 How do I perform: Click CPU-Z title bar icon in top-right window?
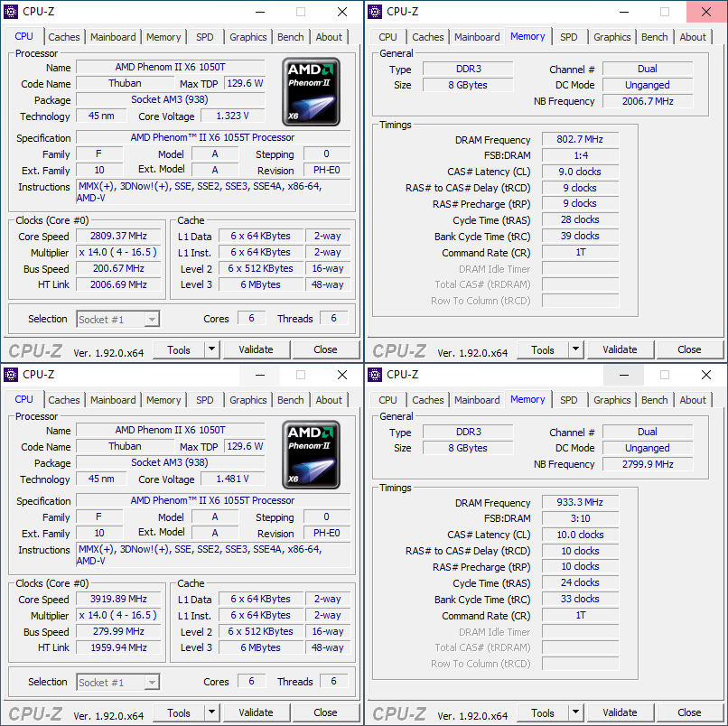tap(376, 12)
